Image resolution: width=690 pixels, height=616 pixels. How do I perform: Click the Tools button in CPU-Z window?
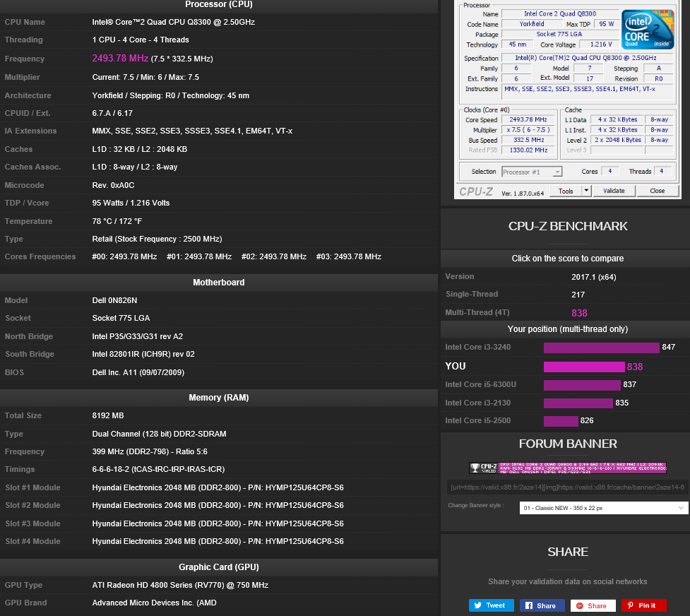(x=566, y=191)
